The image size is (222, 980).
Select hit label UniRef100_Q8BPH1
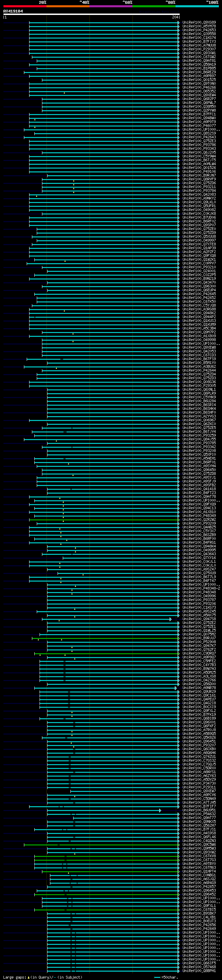[x=199, y=971]
